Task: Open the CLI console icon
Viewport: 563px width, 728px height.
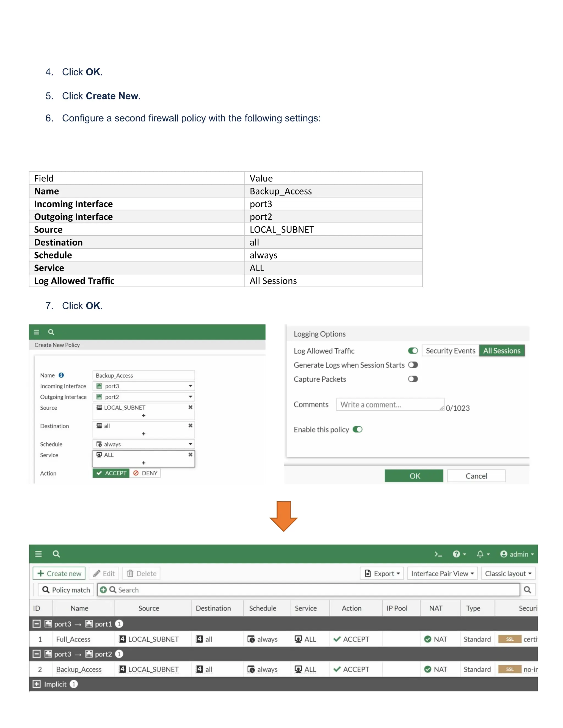Action: [x=438, y=554]
